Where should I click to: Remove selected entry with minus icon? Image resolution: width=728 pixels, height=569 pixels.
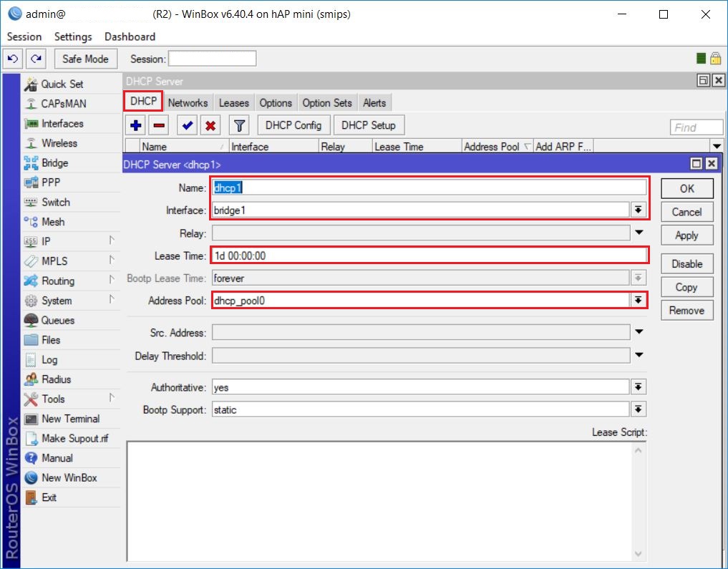(x=159, y=125)
